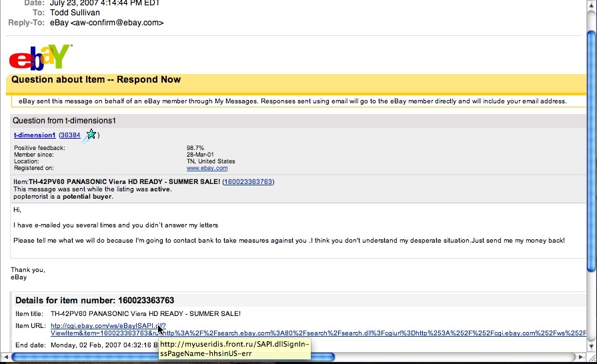Click the 98.7% positive feedback value
Screen dimensions: 597x364
click(x=195, y=147)
